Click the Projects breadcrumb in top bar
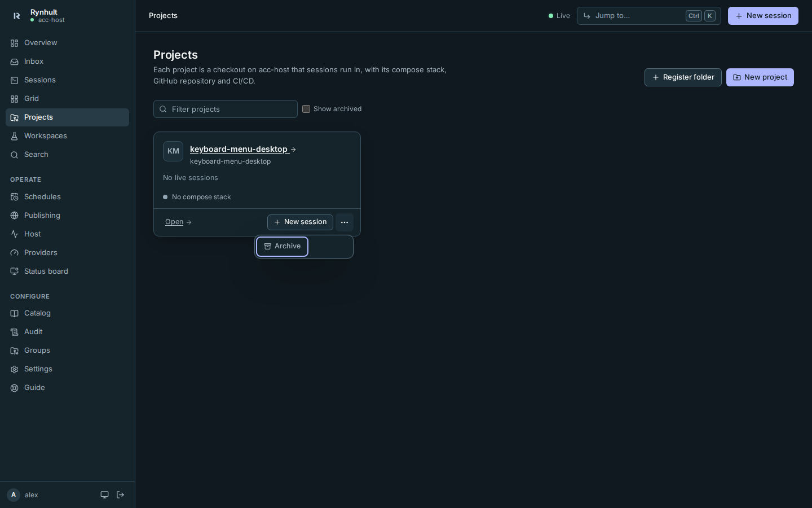This screenshot has width=812, height=508. click(163, 16)
